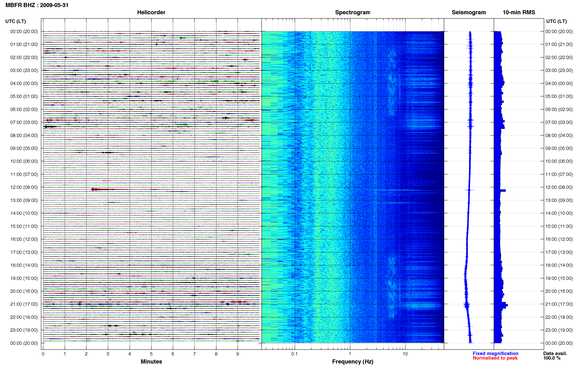Click the left 01:00 (21:00) time label
The width and height of the screenshot is (588, 368).
pyautogui.click(x=24, y=45)
